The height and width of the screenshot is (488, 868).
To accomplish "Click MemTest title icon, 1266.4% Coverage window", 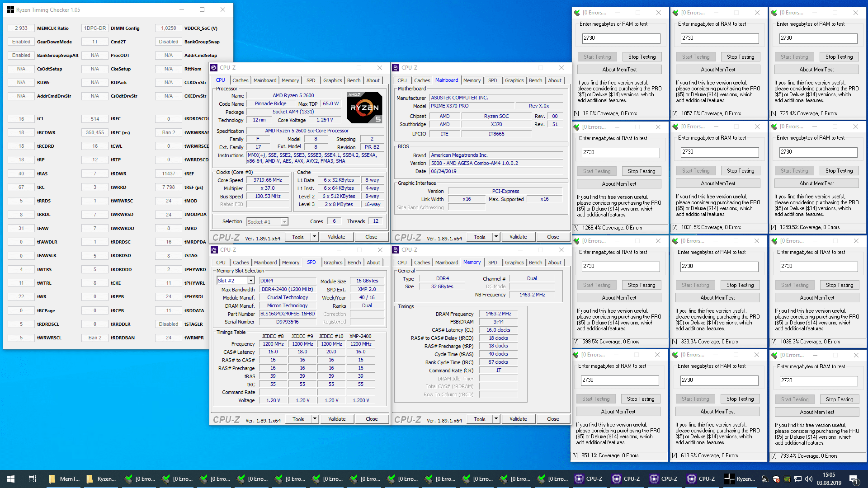I will [576, 127].
